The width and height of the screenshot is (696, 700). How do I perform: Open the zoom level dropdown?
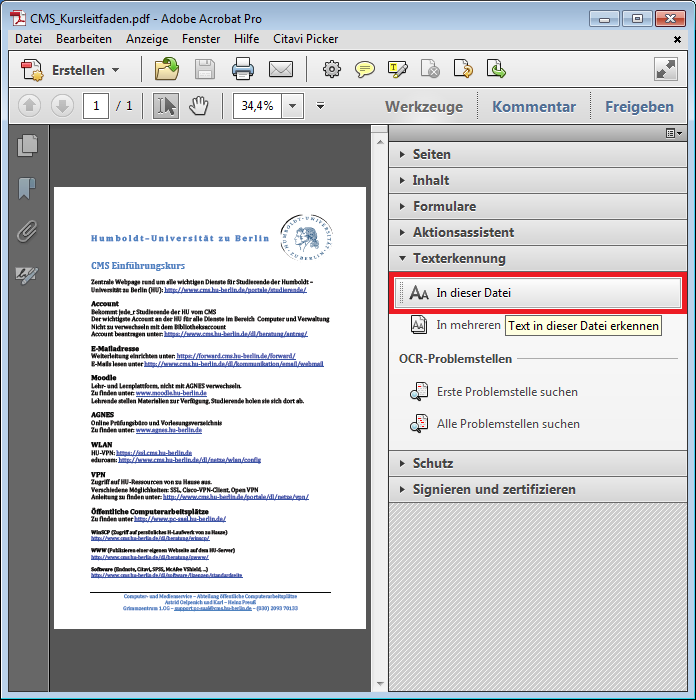293,106
